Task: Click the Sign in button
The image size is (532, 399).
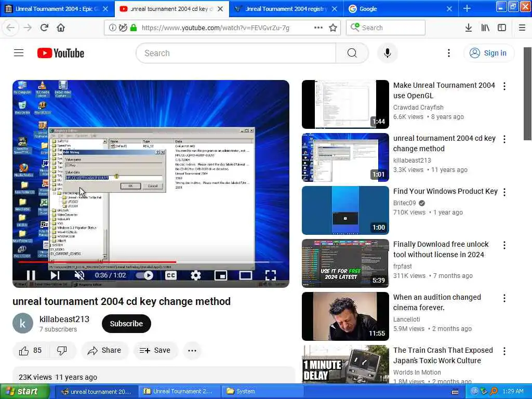Action: [488, 53]
